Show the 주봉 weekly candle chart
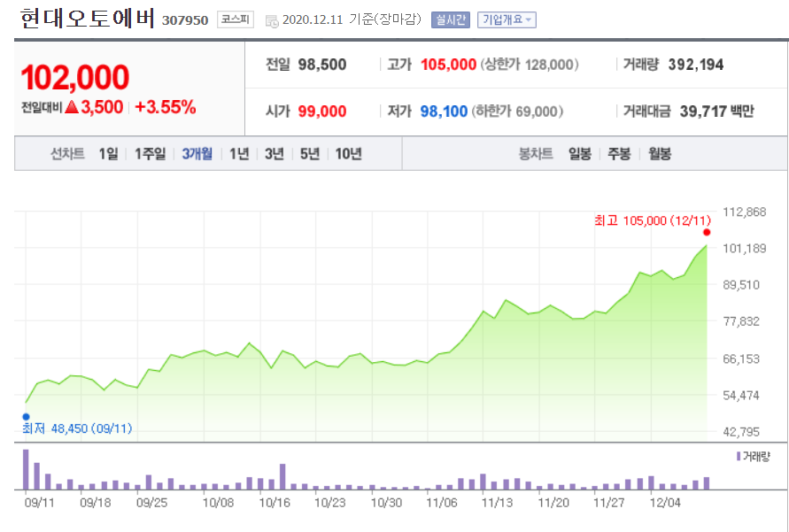 (x=619, y=154)
